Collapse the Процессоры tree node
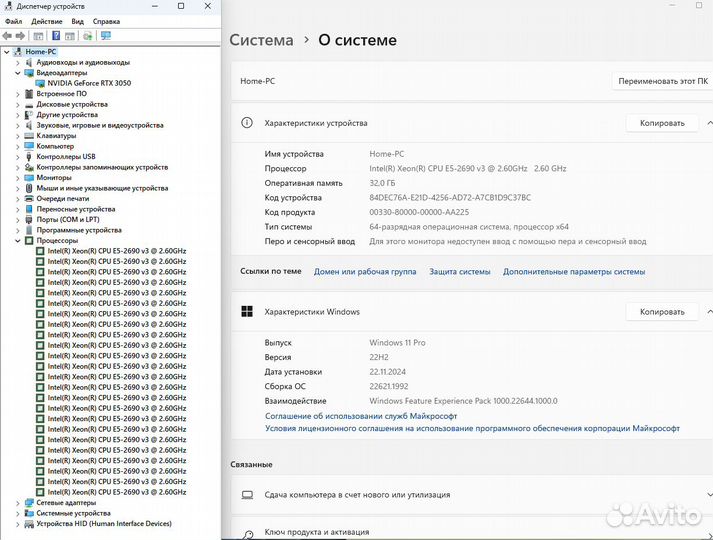Image resolution: width=713 pixels, height=540 pixels. point(18,240)
